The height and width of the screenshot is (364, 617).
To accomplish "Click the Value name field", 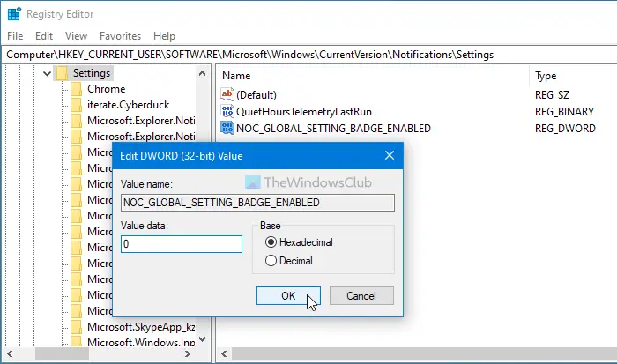I will (x=257, y=203).
